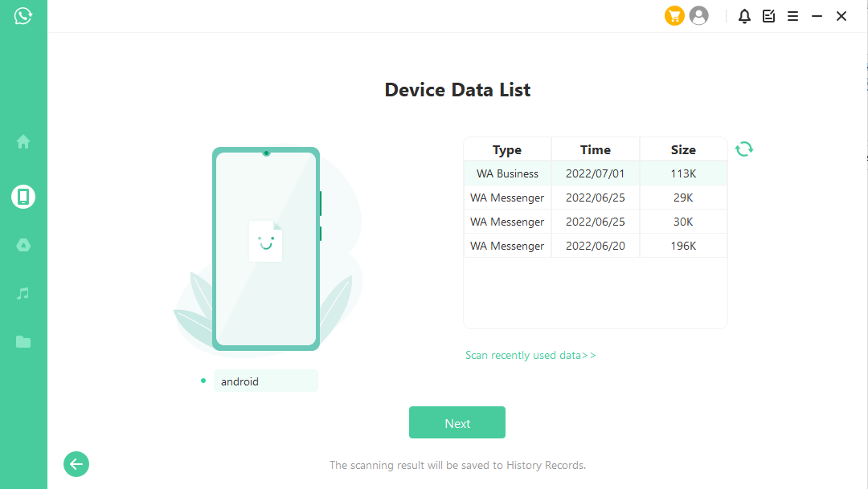
Task: Open the shopping cart purchase icon
Action: click(x=674, y=16)
